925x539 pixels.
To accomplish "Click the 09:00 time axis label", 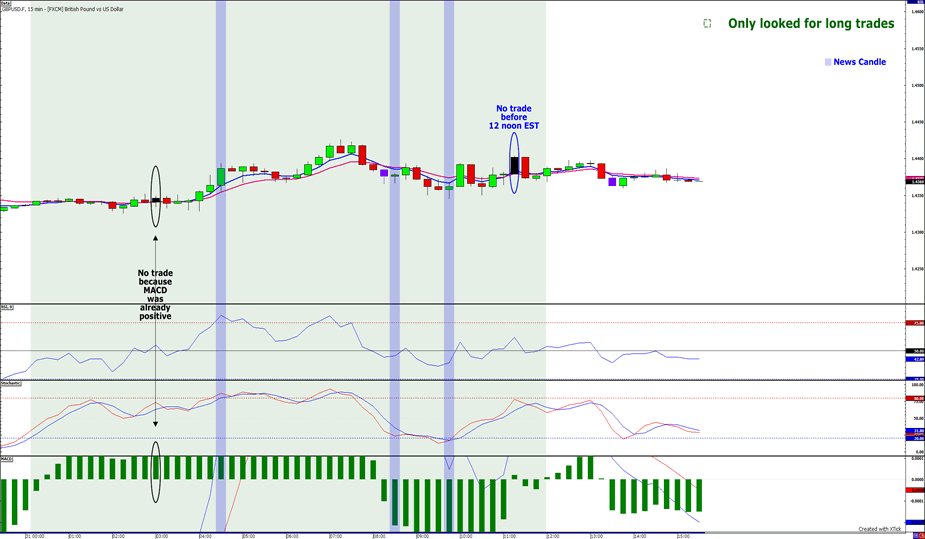I will [422, 536].
